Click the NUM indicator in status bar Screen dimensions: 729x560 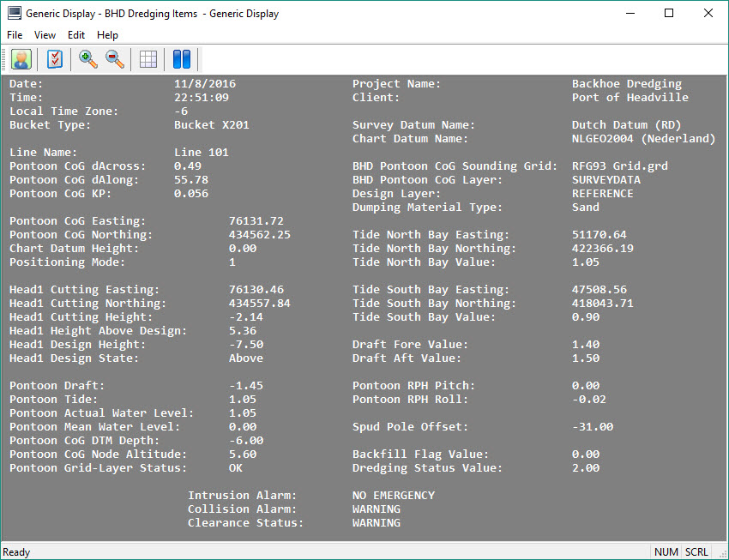[666, 552]
